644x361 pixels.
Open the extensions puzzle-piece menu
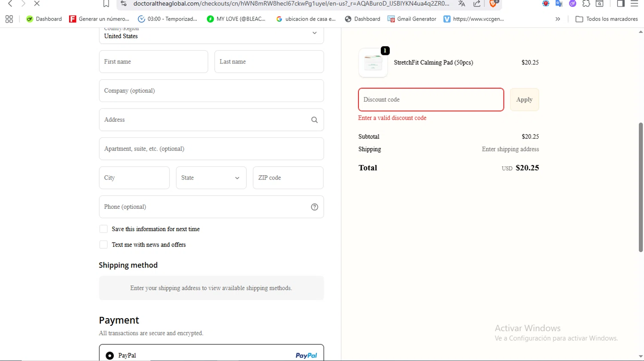[586, 3]
